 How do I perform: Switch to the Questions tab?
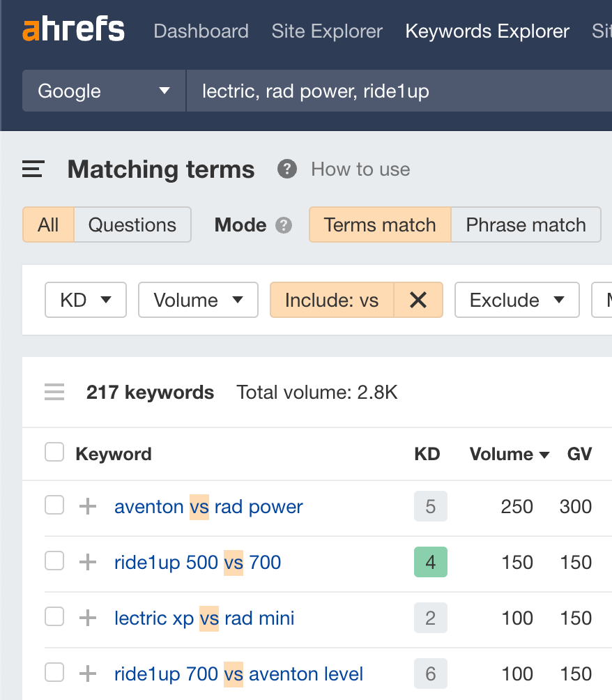tap(132, 225)
